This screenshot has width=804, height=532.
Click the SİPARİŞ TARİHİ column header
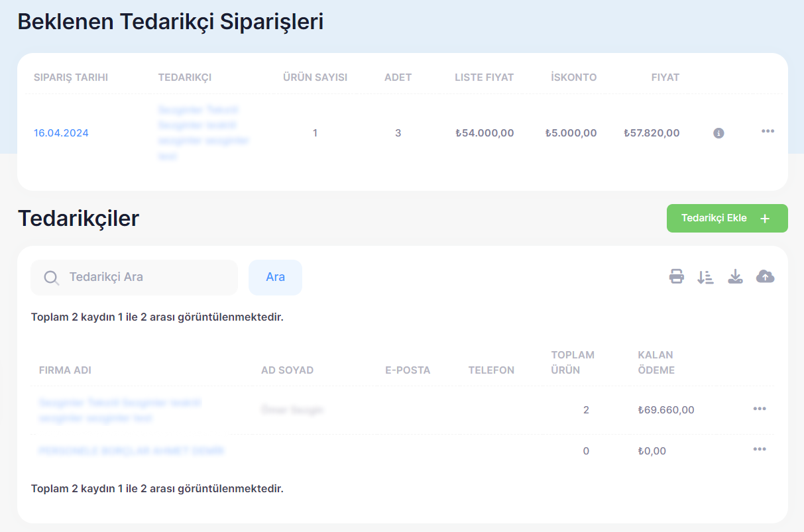(x=71, y=78)
